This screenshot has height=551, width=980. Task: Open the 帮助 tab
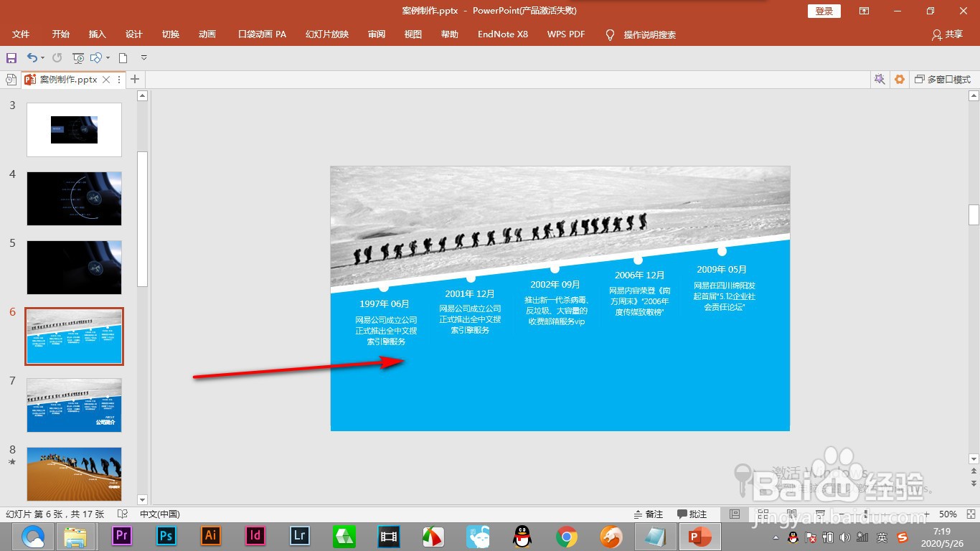pyautogui.click(x=450, y=34)
